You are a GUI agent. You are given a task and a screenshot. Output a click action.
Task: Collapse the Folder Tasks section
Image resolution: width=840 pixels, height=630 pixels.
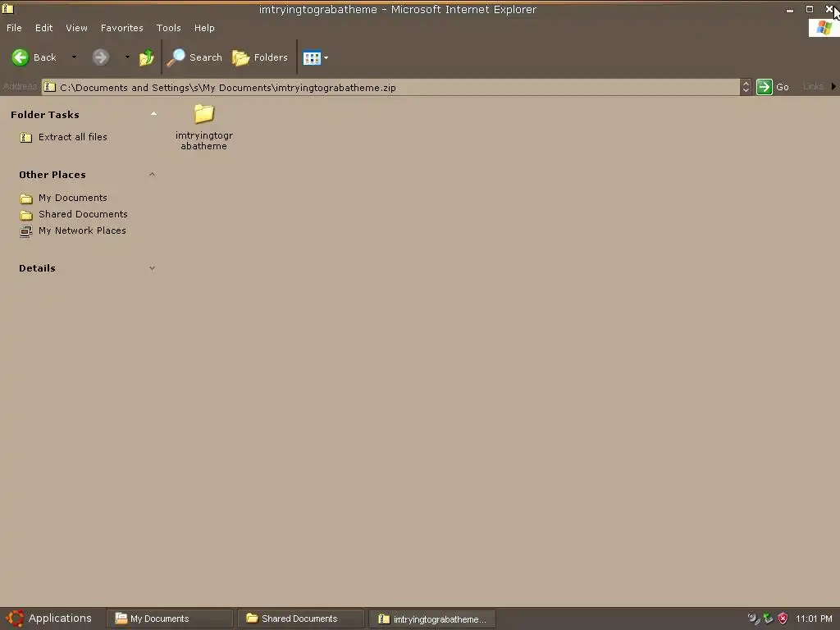(153, 114)
